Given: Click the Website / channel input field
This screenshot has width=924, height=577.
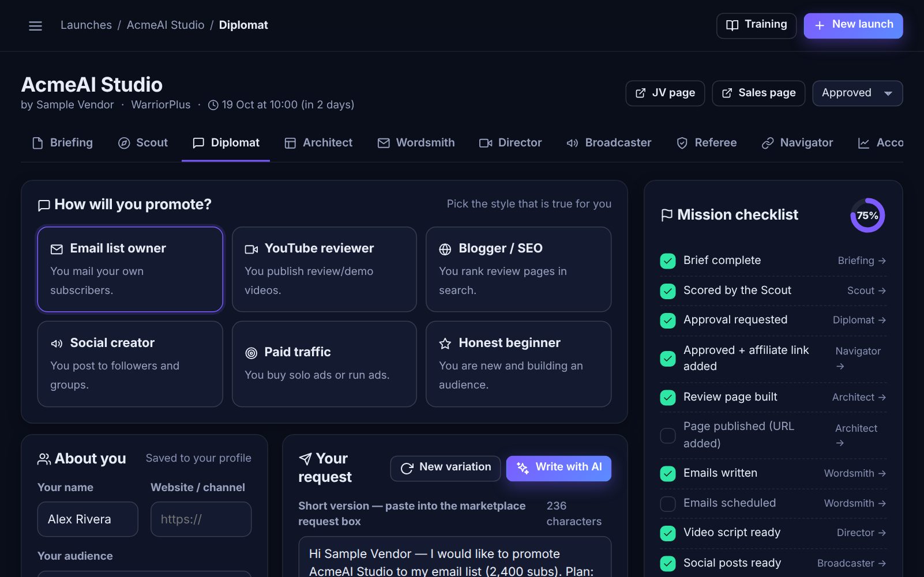Looking at the screenshot, I should click(x=201, y=519).
